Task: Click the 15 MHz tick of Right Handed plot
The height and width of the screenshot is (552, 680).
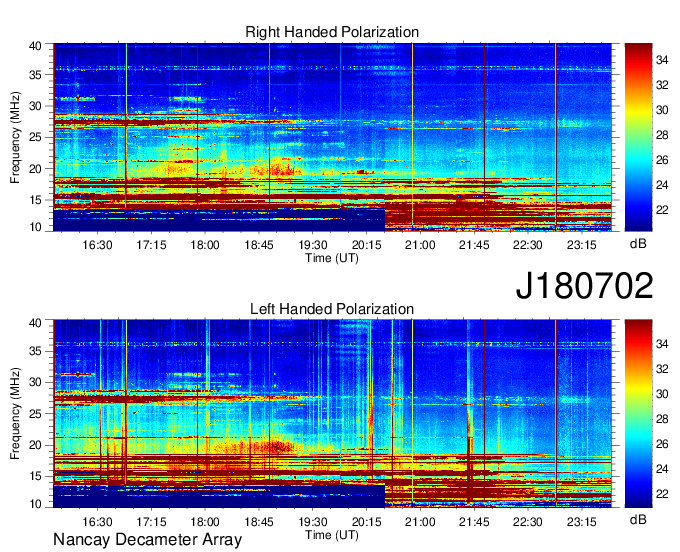Action: pyautogui.click(x=35, y=200)
